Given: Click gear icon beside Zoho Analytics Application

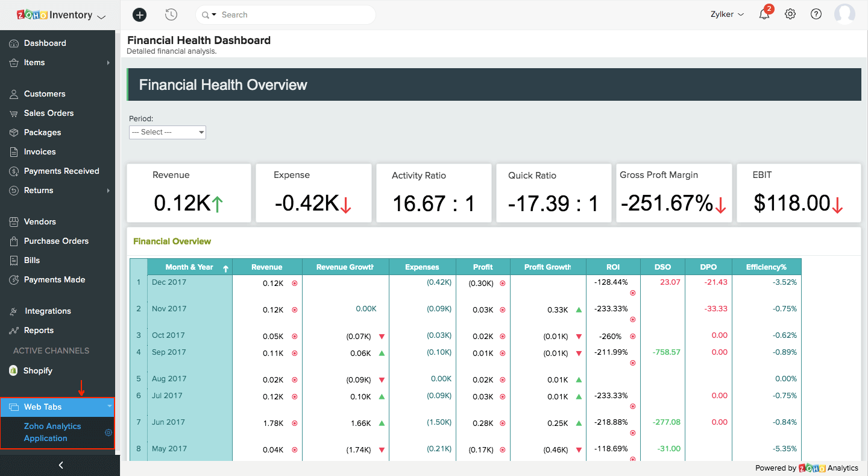Looking at the screenshot, I should pos(108,433).
